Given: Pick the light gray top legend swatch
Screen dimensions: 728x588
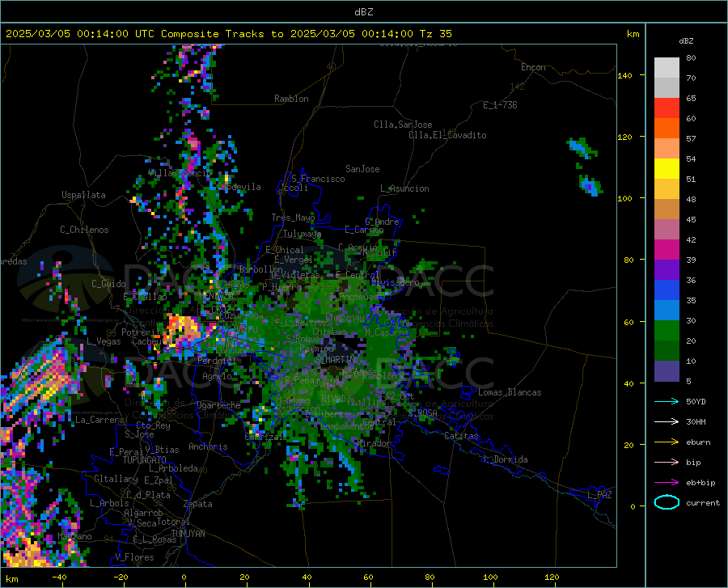Looking at the screenshot, I should click(667, 68).
